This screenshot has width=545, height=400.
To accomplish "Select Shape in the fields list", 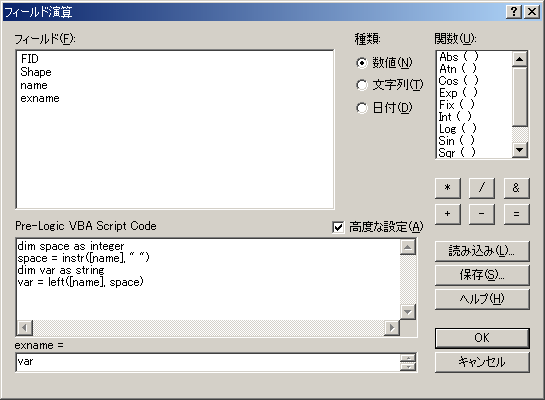I will point(36,72).
